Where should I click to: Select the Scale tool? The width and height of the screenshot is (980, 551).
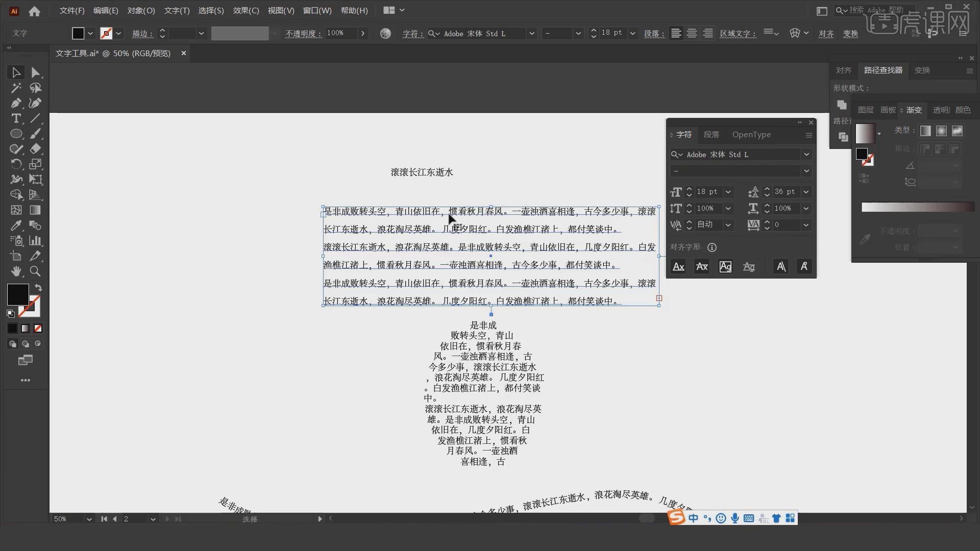coord(35,164)
